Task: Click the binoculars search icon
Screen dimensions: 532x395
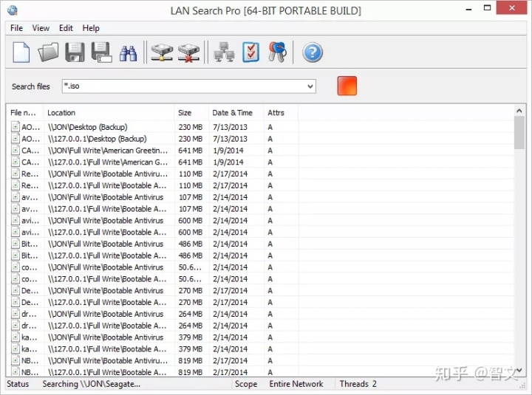Action: [x=129, y=53]
